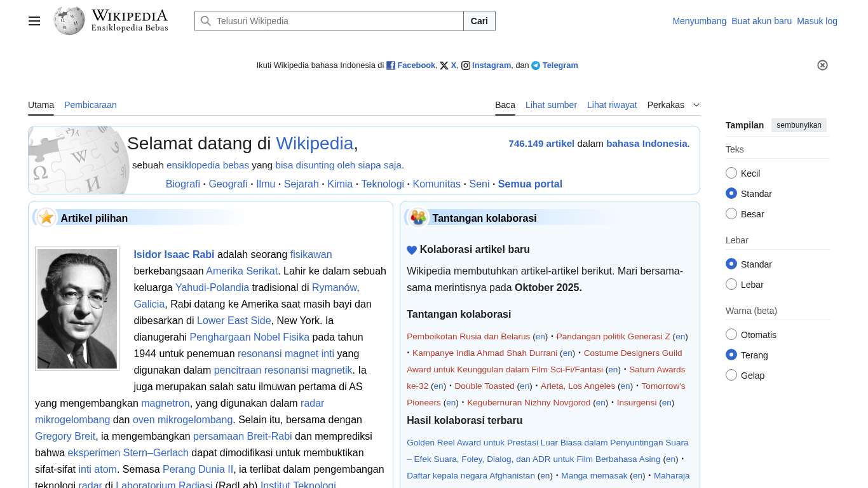Click the Telusuri Wikipedia search field
Viewport: 868px width, 488px height.
(x=337, y=21)
